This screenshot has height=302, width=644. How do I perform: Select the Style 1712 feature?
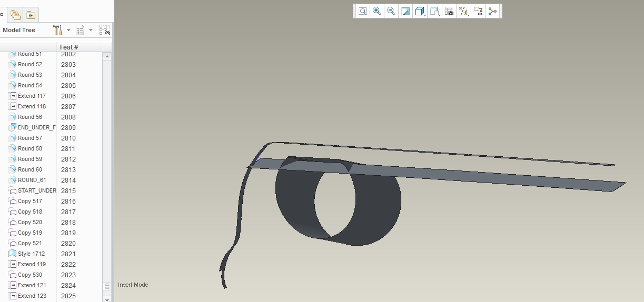point(32,254)
